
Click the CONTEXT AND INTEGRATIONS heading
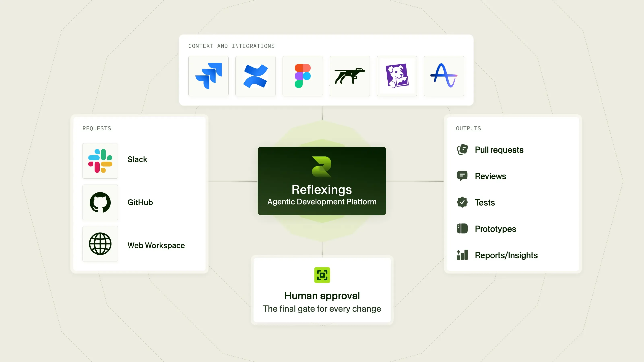pyautogui.click(x=231, y=46)
